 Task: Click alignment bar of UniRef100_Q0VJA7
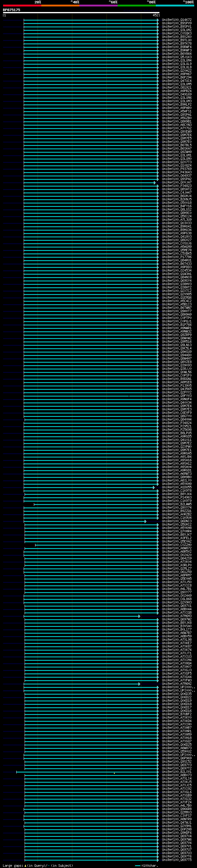pos(90,183)
